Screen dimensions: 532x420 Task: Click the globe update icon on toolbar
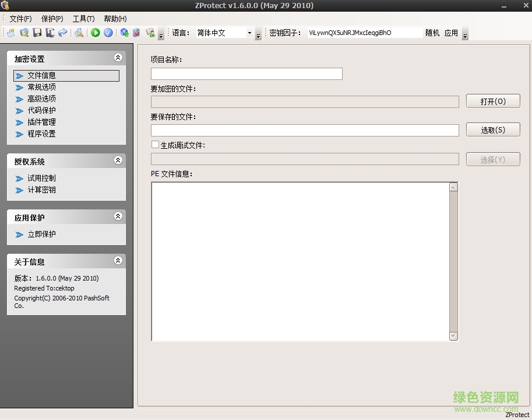(x=125, y=33)
